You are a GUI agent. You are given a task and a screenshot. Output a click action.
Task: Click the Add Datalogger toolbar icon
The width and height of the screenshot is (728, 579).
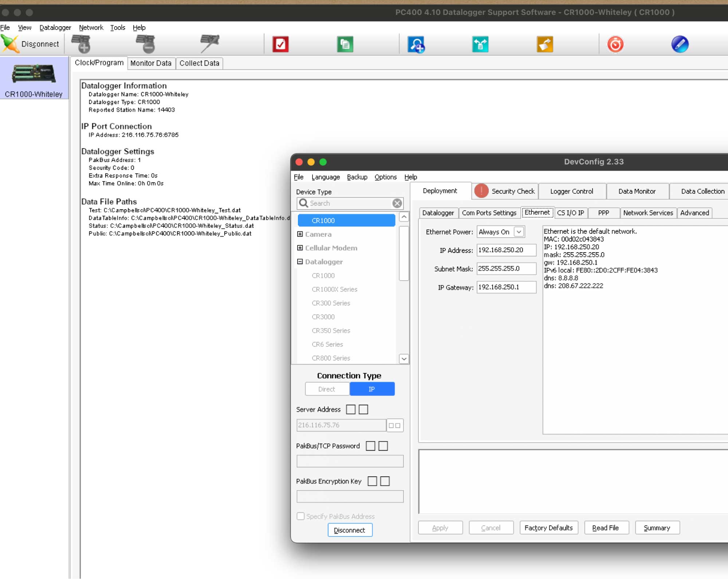click(x=81, y=44)
